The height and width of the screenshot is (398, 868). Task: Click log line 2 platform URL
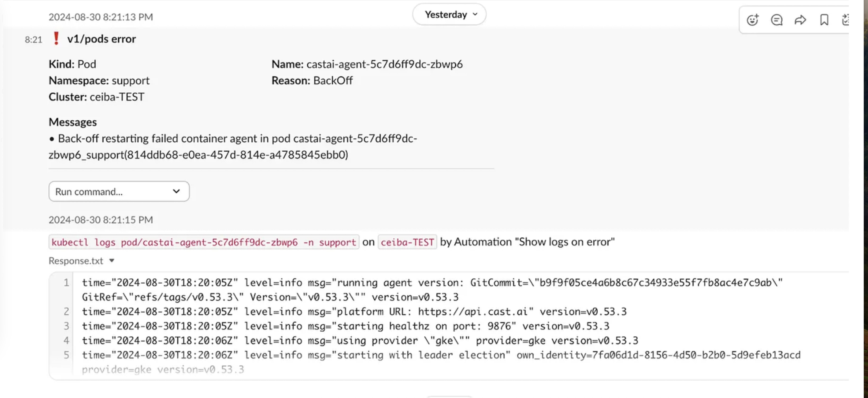point(354,311)
